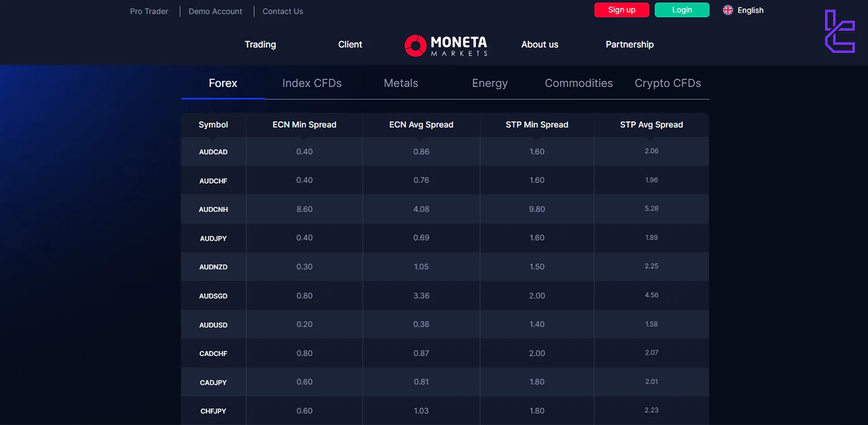Open the About us menu
This screenshot has height=425, width=868.
point(540,44)
